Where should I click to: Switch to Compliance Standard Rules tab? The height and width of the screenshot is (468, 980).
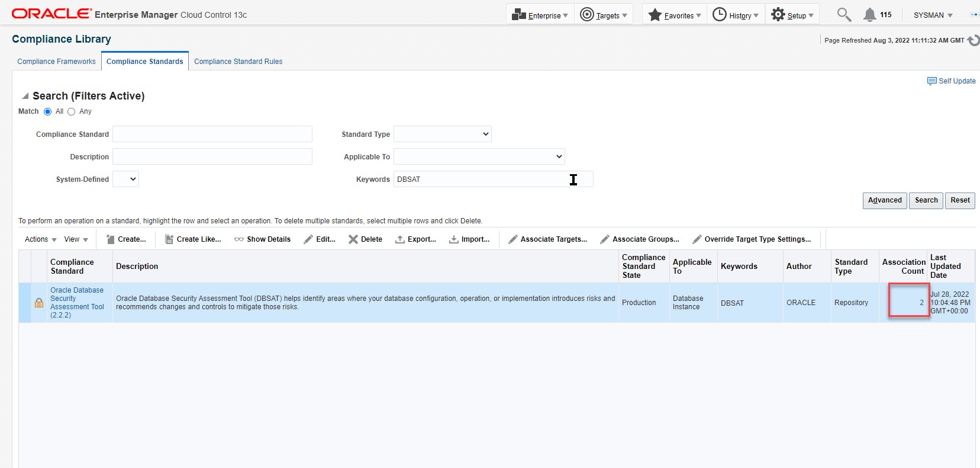238,62
